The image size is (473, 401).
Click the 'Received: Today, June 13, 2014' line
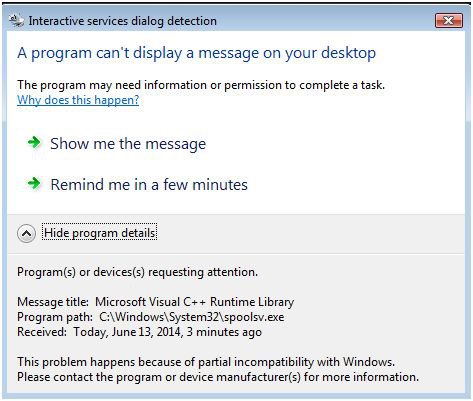point(139,332)
